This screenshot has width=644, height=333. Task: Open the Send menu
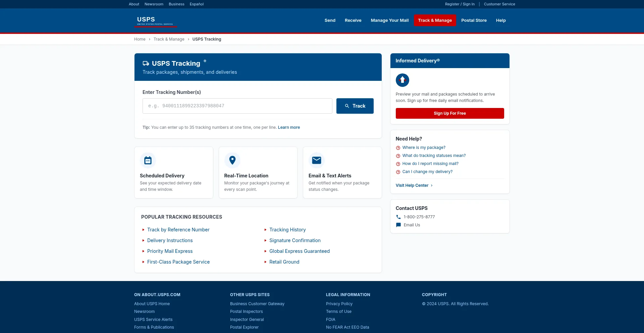(x=330, y=20)
